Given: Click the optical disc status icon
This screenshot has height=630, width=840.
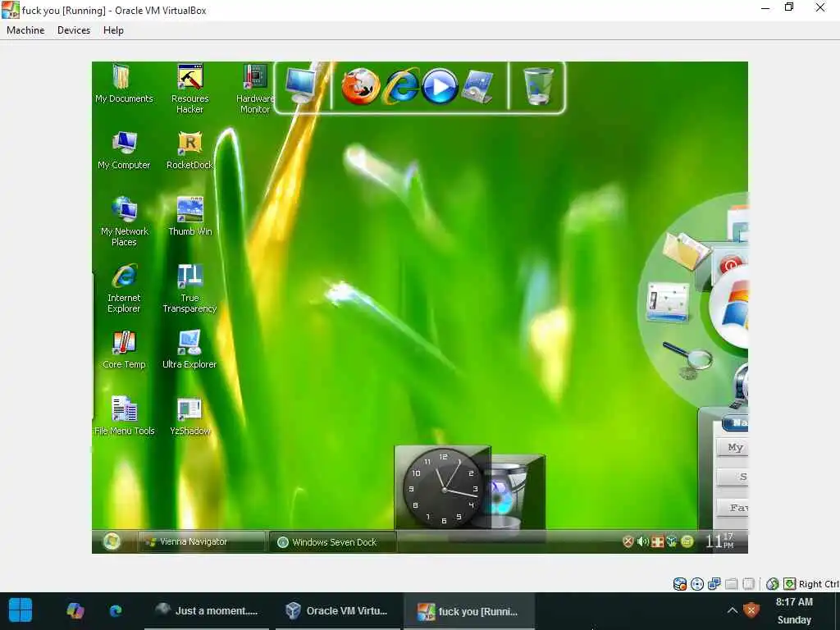Looking at the screenshot, I should (x=697, y=584).
